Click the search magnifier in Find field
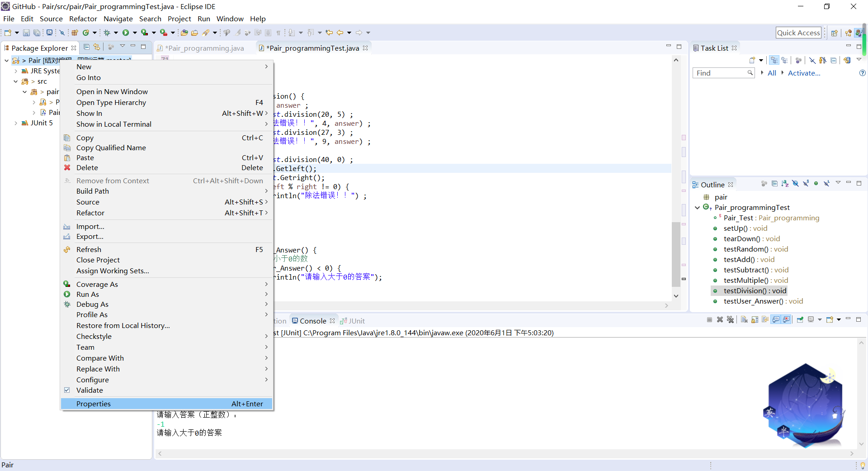 point(750,73)
